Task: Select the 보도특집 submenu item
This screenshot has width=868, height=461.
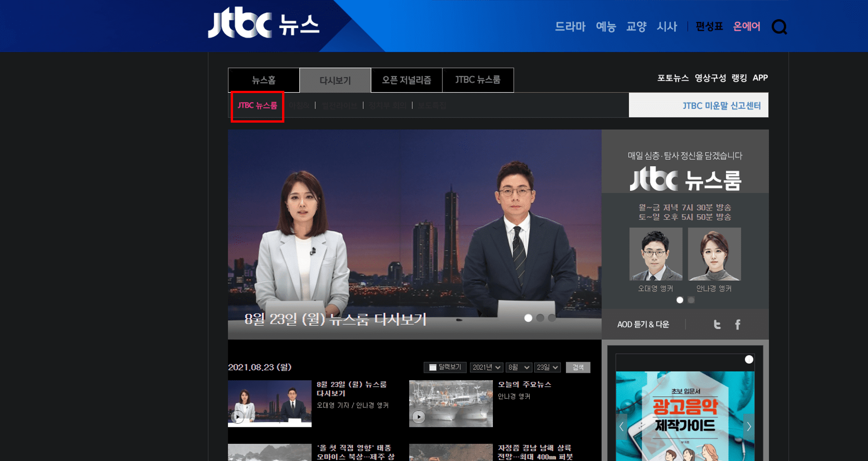Action: tap(432, 105)
